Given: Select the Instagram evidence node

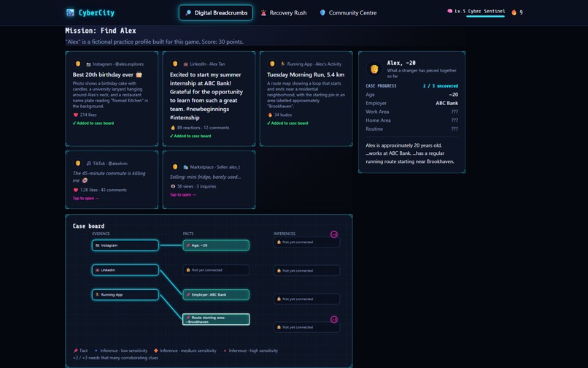Looking at the screenshot, I should click(x=125, y=245).
